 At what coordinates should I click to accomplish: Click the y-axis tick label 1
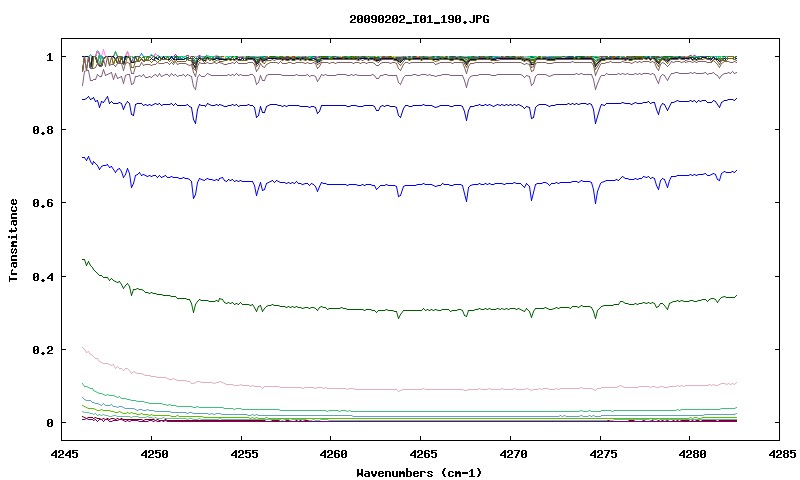[x=50, y=57]
